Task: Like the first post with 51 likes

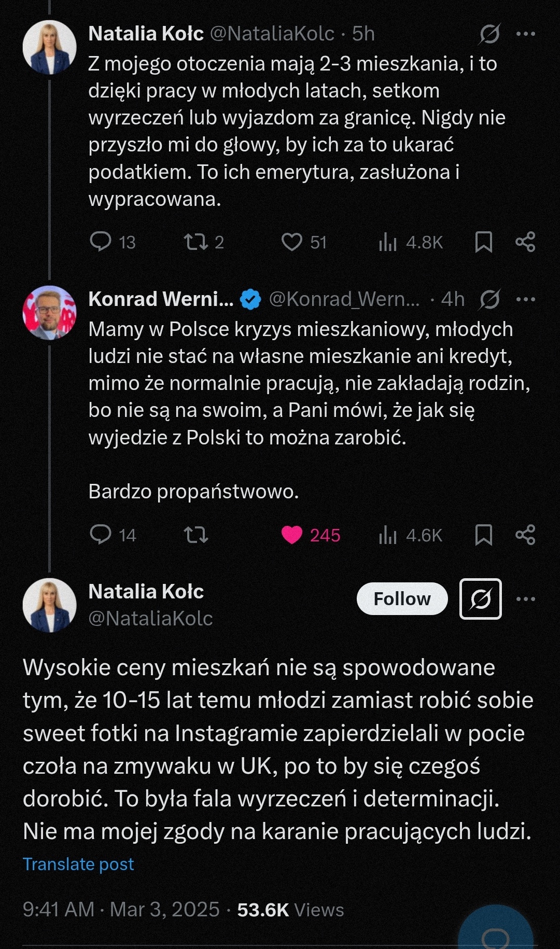Action: [292, 242]
